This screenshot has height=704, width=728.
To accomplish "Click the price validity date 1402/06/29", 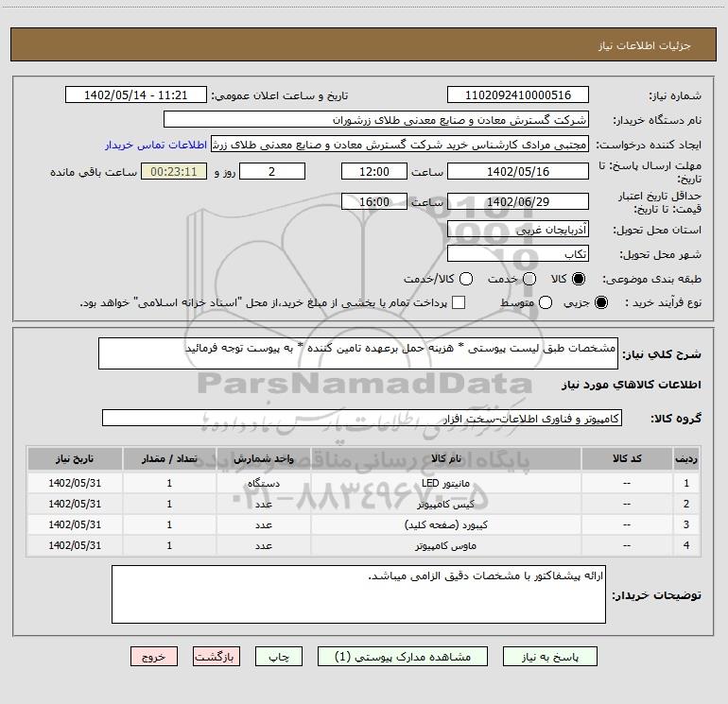I will 518,202.
